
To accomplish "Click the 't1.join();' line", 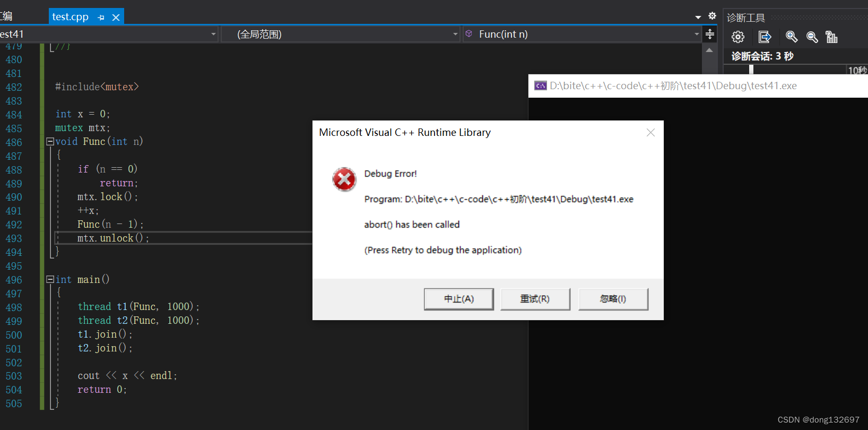I will tap(105, 334).
